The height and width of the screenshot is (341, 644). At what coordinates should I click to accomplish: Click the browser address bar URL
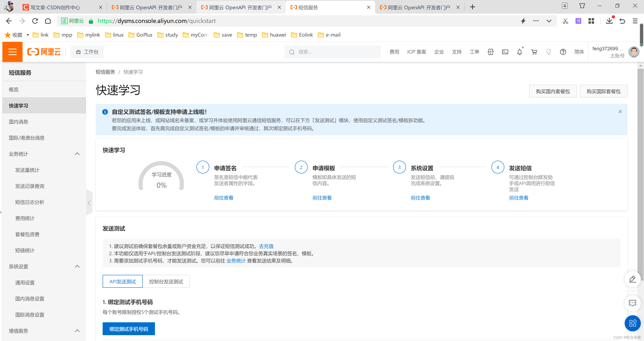pos(157,21)
